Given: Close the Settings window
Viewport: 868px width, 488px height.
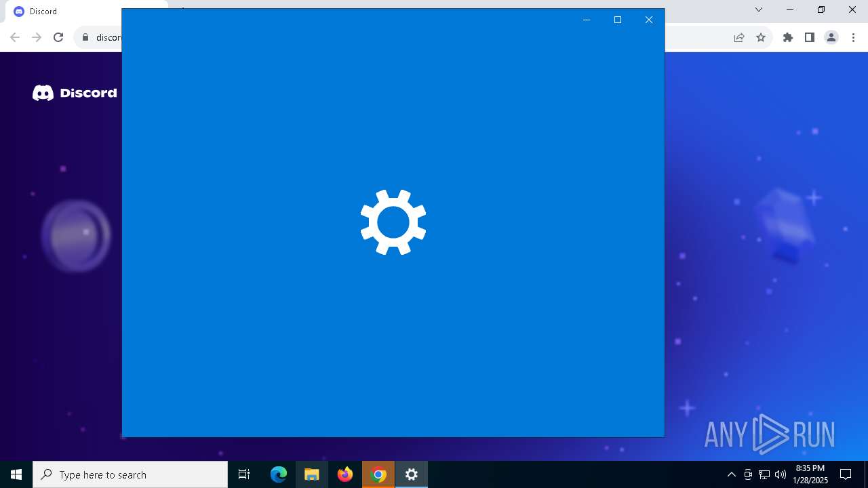Looking at the screenshot, I should pos(649,20).
